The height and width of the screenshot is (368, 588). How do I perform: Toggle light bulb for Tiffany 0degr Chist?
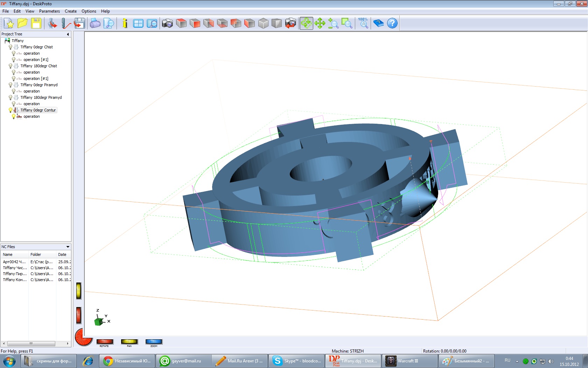10,47
